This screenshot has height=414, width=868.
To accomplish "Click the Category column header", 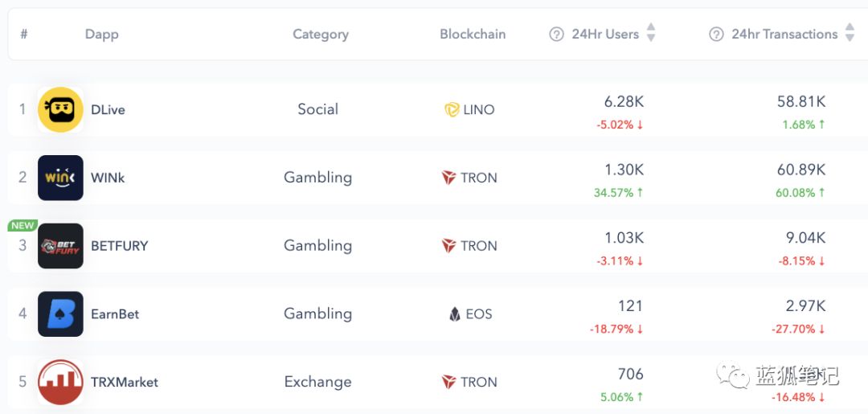I will 320,34.
